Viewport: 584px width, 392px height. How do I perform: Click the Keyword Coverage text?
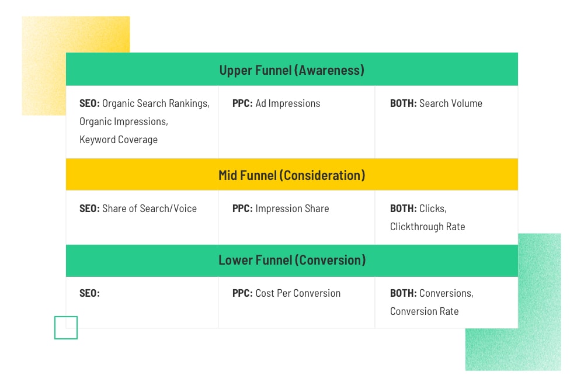119,140
